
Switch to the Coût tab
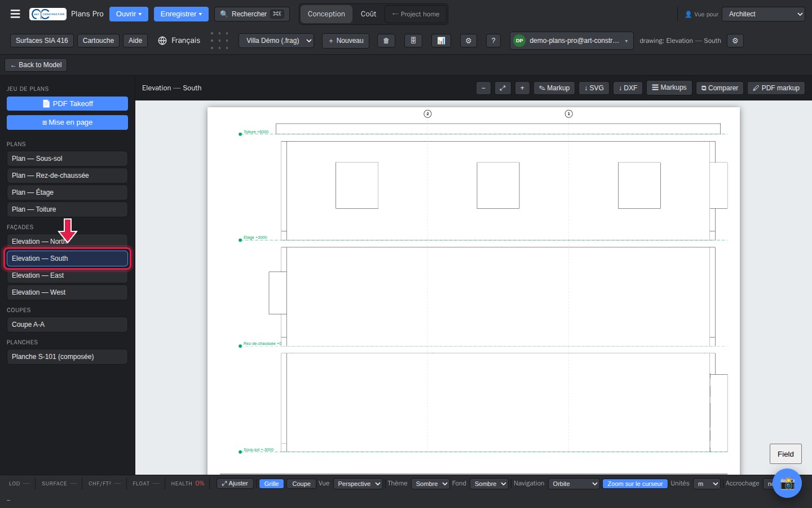368,14
